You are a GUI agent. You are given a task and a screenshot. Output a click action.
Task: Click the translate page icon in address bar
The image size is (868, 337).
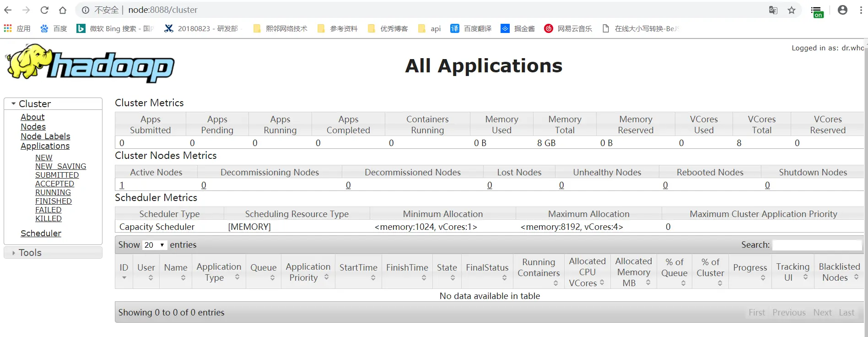[773, 10]
